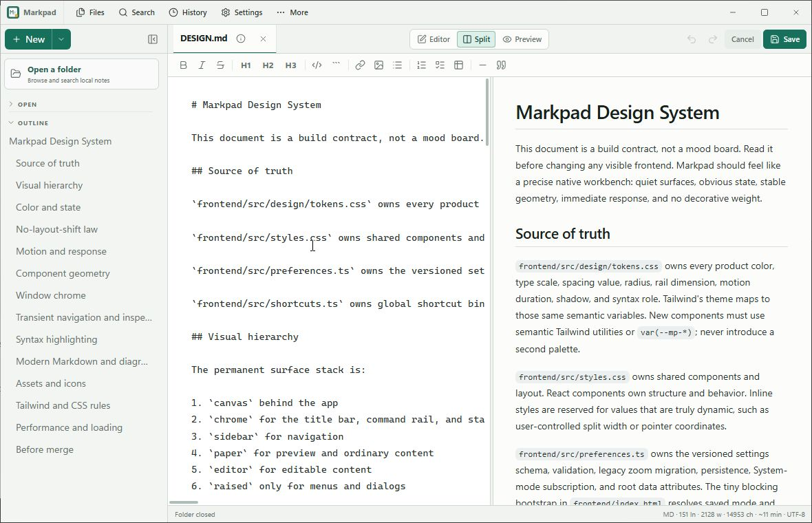The height and width of the screenshot is (523, 812).
Task: Jump to Visual hierarchy outline item
Action: tap(49, 185)
